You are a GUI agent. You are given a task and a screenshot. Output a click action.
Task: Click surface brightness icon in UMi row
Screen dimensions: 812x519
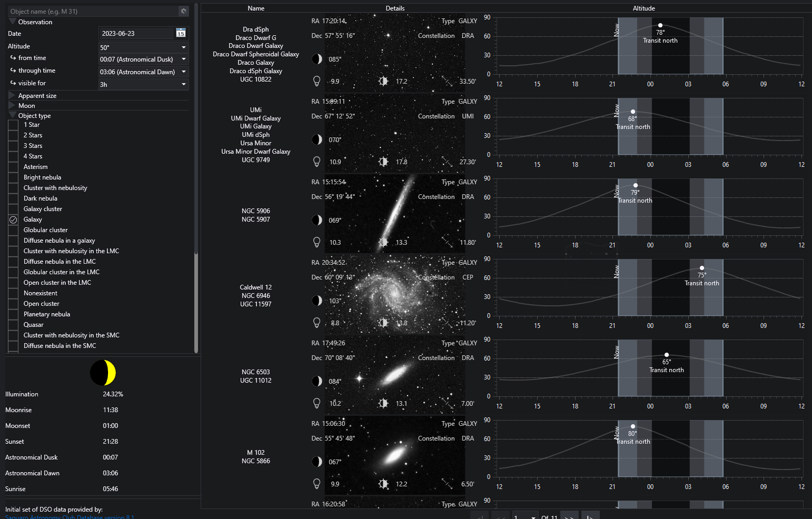(383, 162)
